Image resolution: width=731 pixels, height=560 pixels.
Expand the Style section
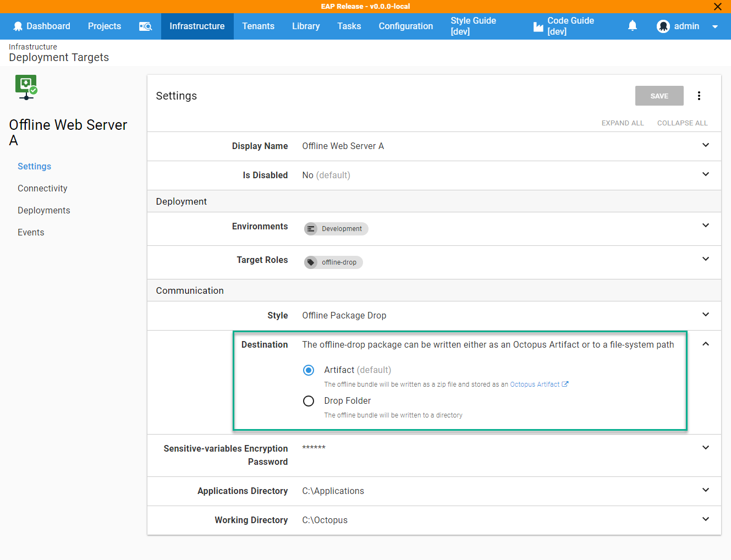[706, 315]
